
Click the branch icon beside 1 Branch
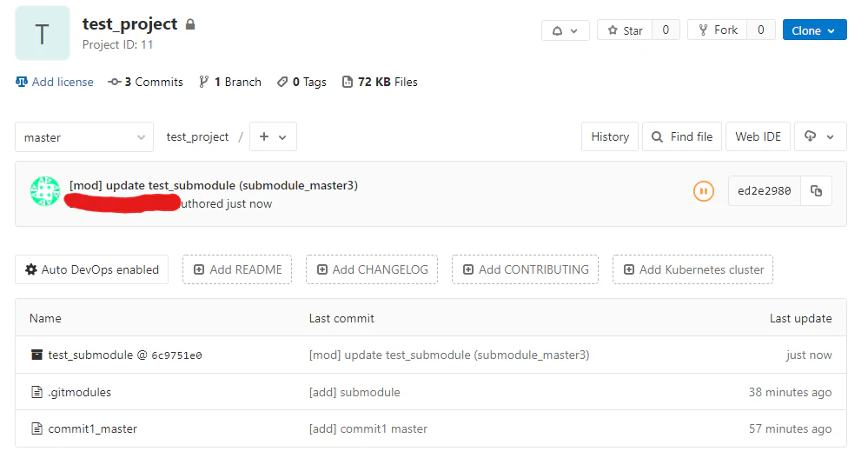click(203, 82)
